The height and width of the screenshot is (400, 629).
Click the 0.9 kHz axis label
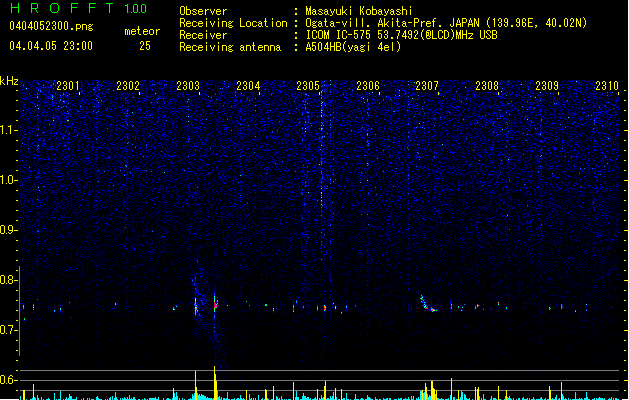(x=9, y=230)
